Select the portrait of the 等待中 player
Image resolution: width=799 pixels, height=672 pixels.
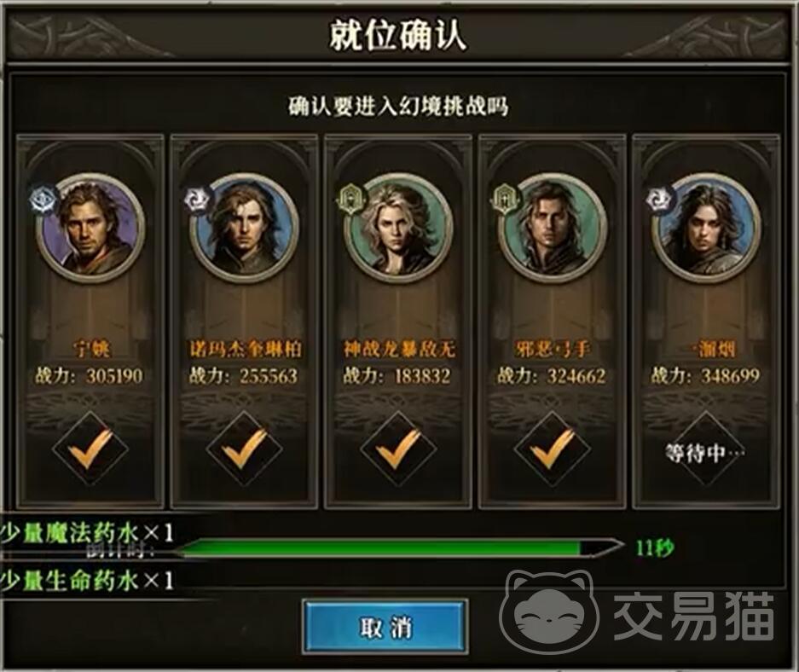[706, 227]
